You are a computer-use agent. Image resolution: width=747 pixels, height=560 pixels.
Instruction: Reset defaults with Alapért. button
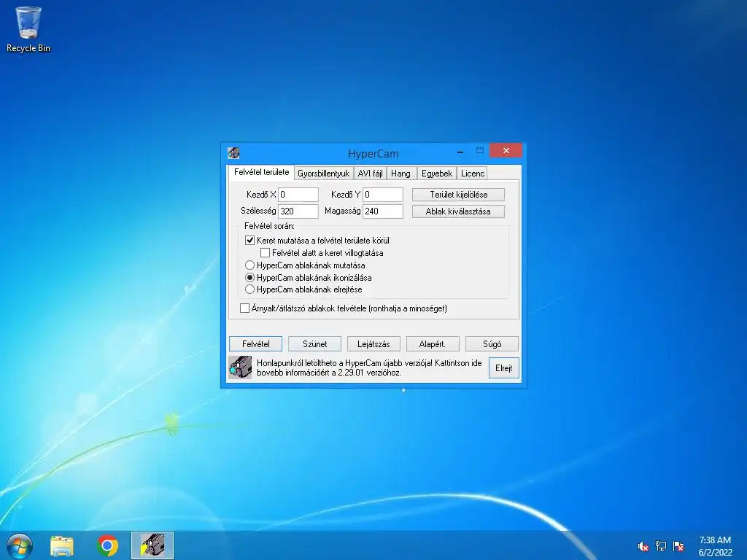[433, 344]
